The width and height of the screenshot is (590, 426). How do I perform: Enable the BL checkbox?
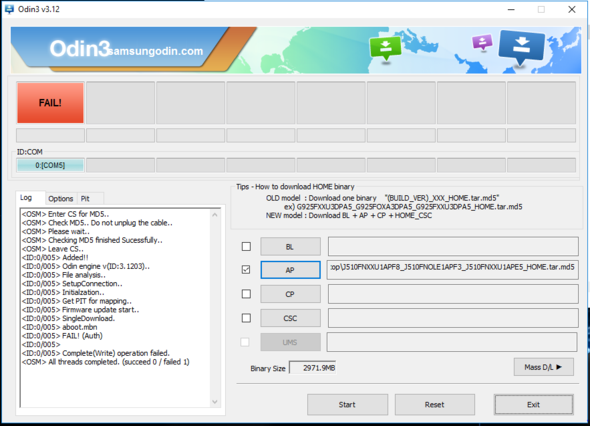pyautogui.click(x=246, y=246)
